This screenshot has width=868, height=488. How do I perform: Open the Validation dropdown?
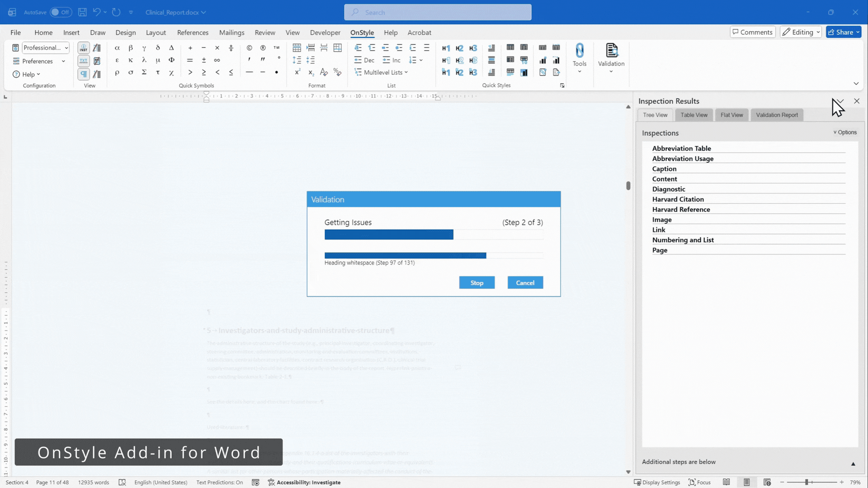[611, 58]
